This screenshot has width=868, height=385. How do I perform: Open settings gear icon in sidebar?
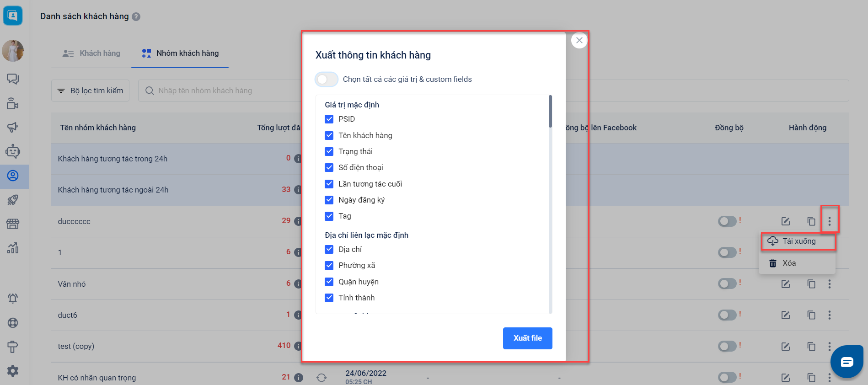[13, 371]
